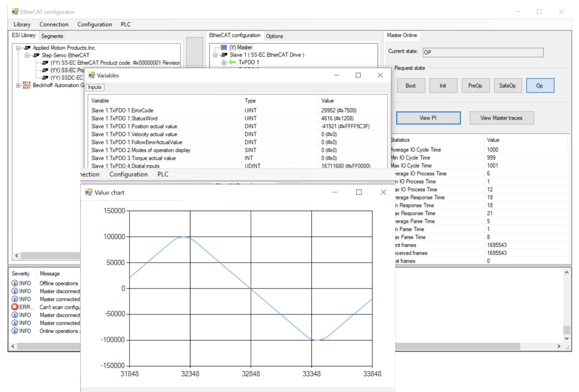The height and width of the screenshot is (392, 579).
Task: Click View Master traces button
Action: coord(501,118)
